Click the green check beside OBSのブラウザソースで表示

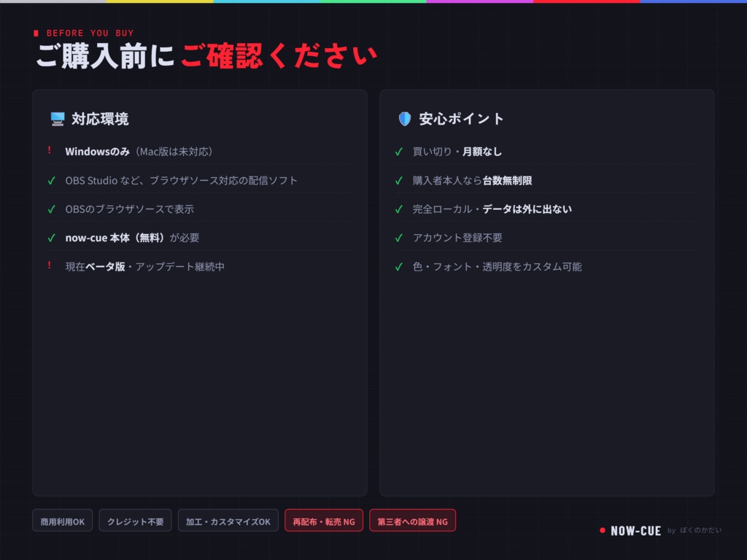click(52, 209)
